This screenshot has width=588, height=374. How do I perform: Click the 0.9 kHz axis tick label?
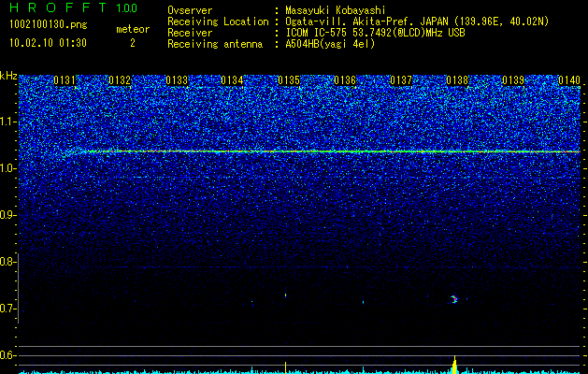point(7,215)
